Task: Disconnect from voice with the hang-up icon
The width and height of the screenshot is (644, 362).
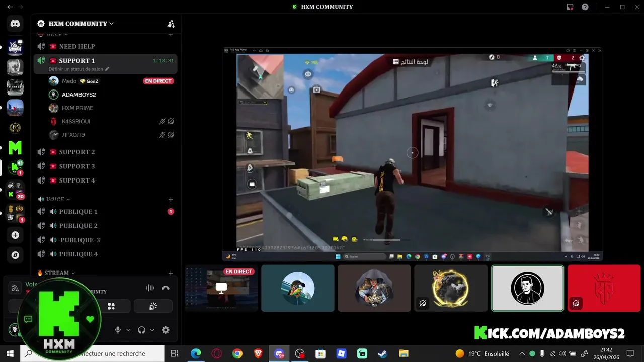Action: click(x=166, y=288)
